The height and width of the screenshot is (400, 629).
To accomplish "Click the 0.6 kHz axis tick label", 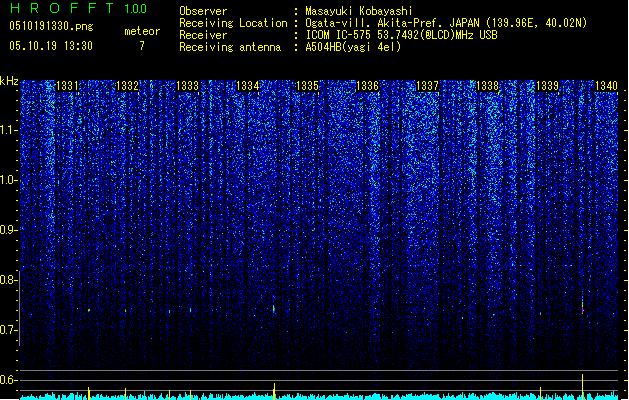I will tap(8, 380).
